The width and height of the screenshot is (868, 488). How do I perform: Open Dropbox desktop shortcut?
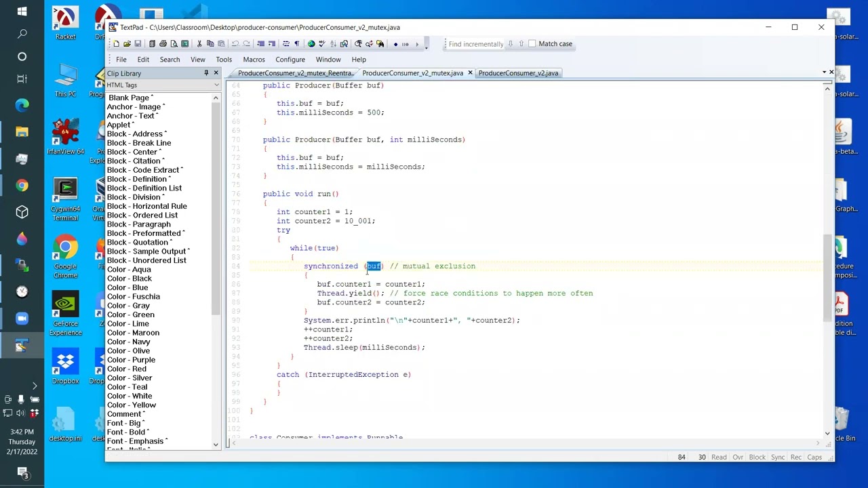65,367
